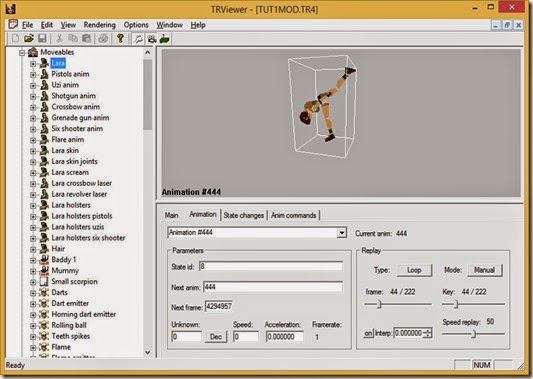Expand the Crossbow anim tree node

click(33, 107)
